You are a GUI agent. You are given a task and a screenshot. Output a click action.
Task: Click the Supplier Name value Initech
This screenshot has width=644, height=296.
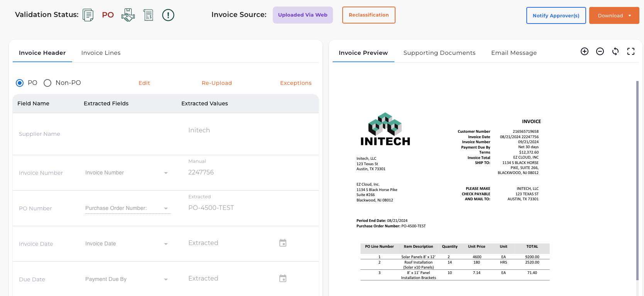[x=199, y=130]
